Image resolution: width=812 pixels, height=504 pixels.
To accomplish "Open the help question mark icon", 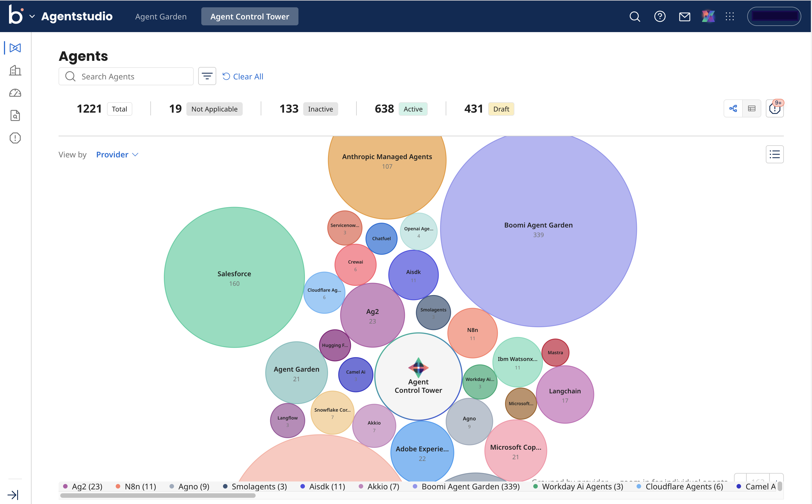I will [x=660, y=16].
